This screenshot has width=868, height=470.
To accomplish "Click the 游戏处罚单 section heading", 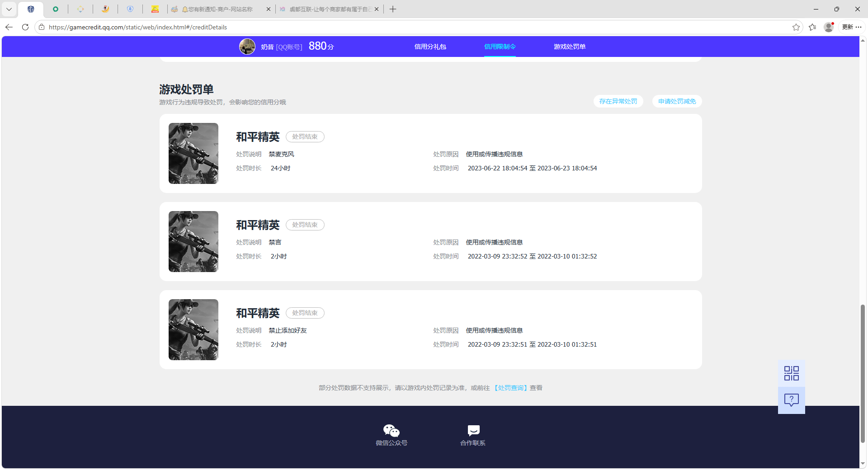I will point(186,89).
